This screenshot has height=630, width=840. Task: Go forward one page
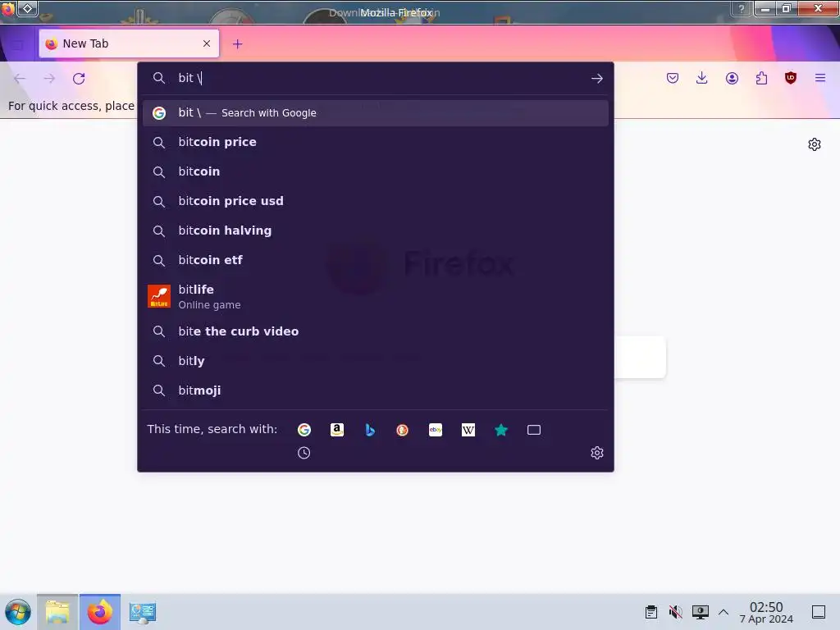coord(49,79)
